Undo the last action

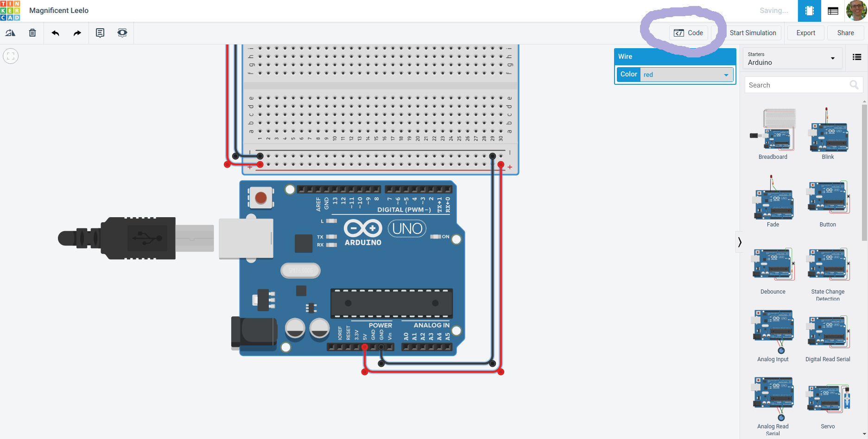pyautogui.click(x=55, y=33)
